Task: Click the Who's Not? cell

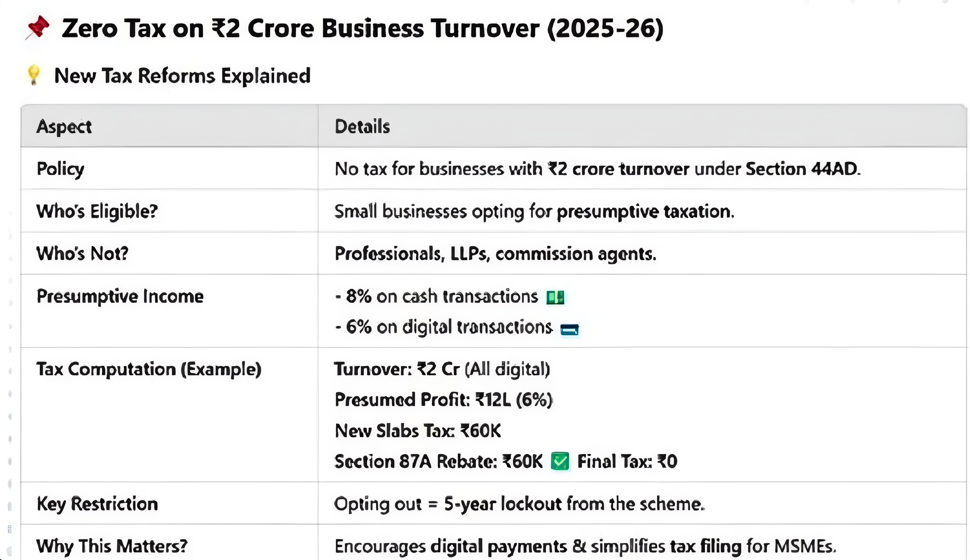Action: (82, 253)
